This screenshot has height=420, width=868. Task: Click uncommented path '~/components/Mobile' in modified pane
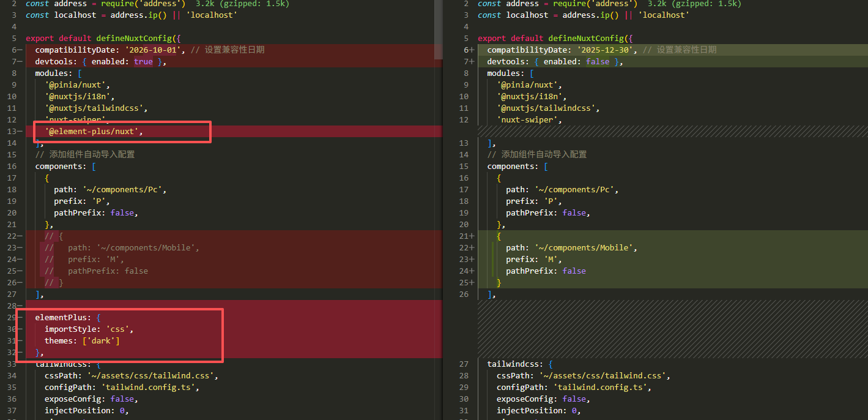(586, 247)
